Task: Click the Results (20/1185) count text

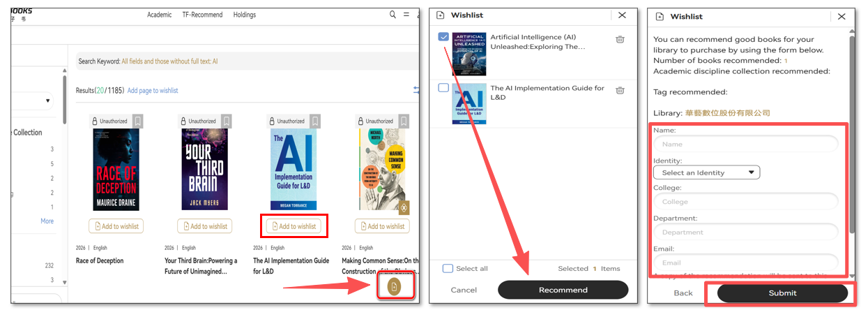Action: (100, 91)
